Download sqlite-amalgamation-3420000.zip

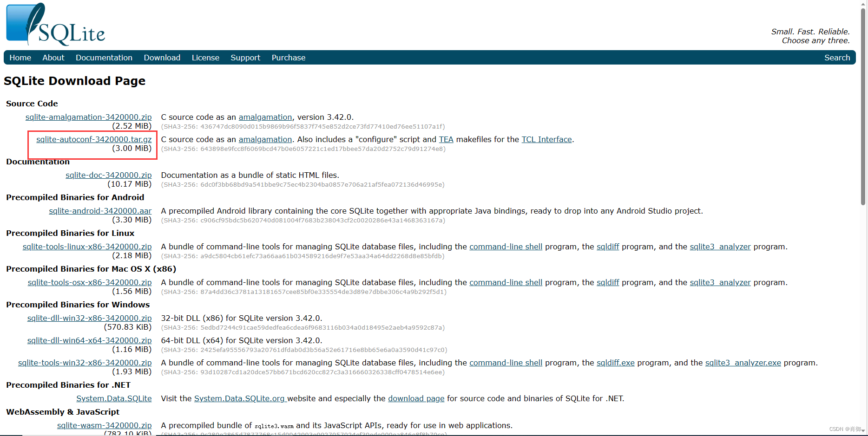pyautogui.click(x=88, y=117)
